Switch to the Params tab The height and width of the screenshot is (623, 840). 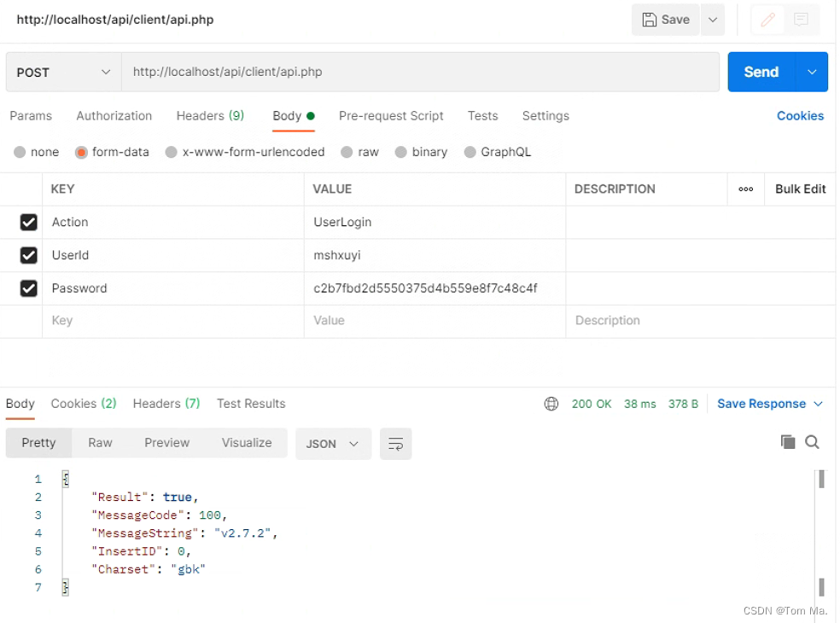point(31,116)
